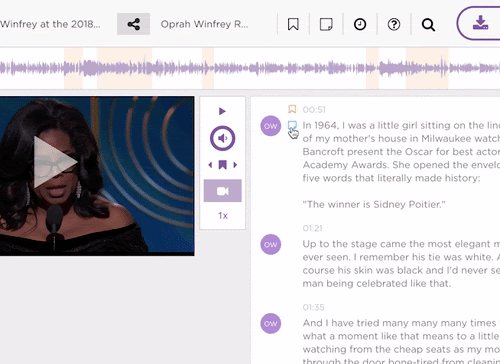Open the bookmarks icon in the top toolbar
500x364 pixels.
pyautogui.click(x=293, y=24)
